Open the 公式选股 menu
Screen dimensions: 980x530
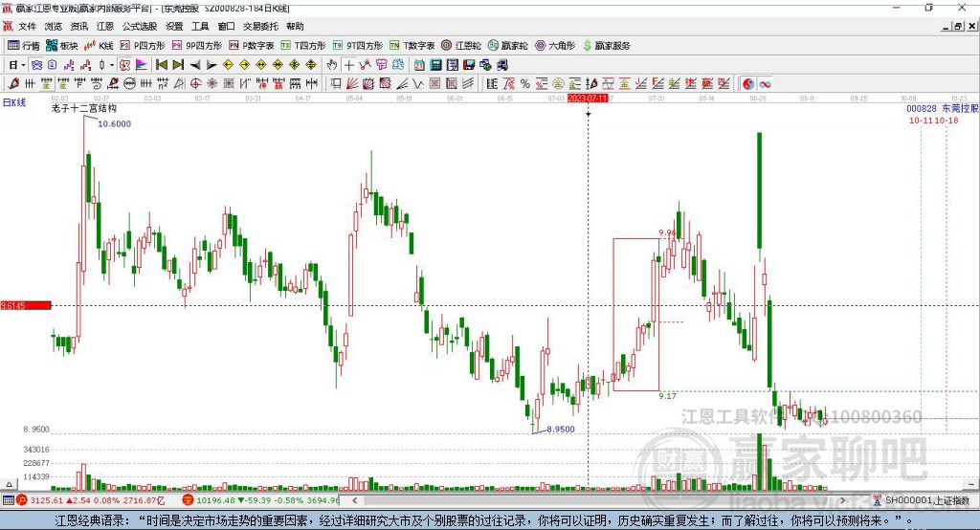(x=140, y=26)
